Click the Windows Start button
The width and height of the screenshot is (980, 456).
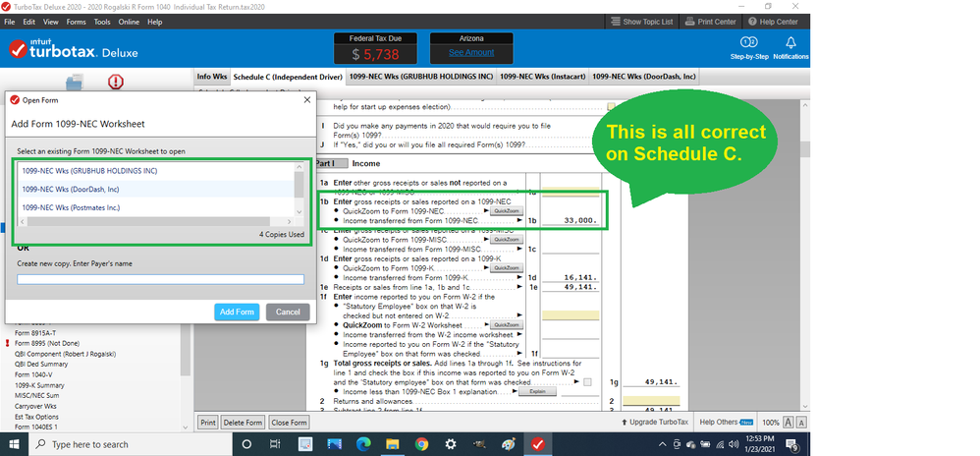tap(16, 444)
